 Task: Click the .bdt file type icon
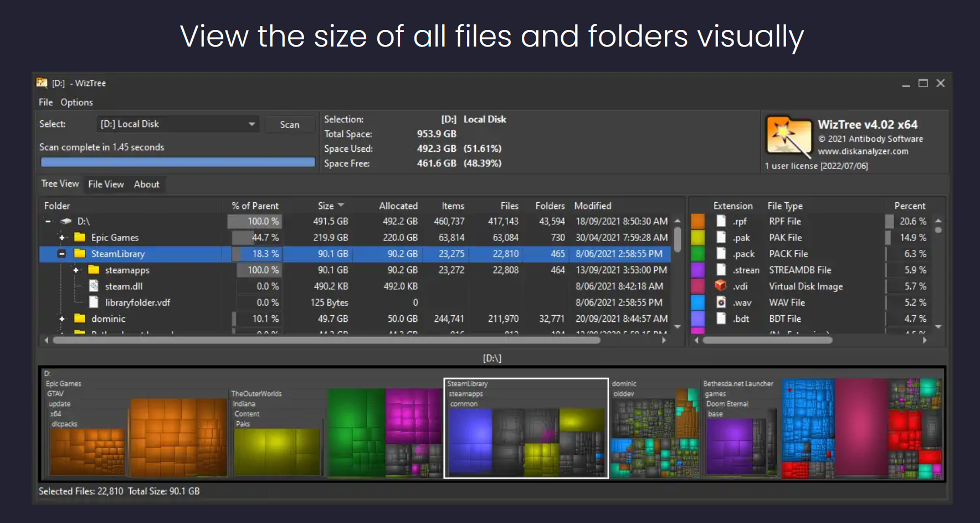pyautogui.click(x=721, y=319)
